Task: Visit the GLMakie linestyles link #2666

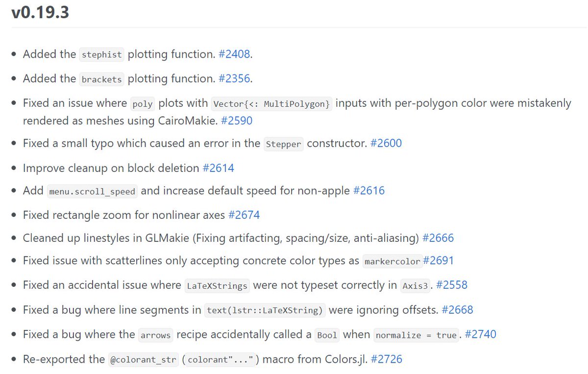Action: (x=438, y=238)
